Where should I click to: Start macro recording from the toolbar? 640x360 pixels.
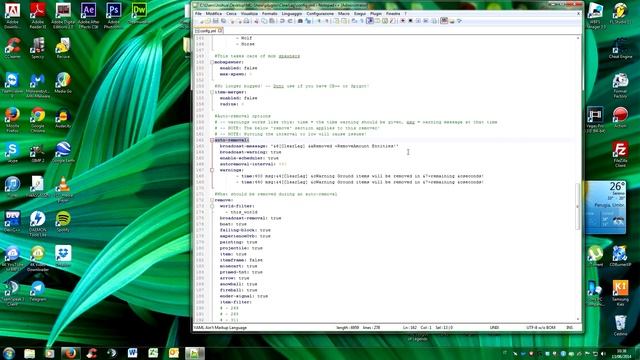[402, 21]
